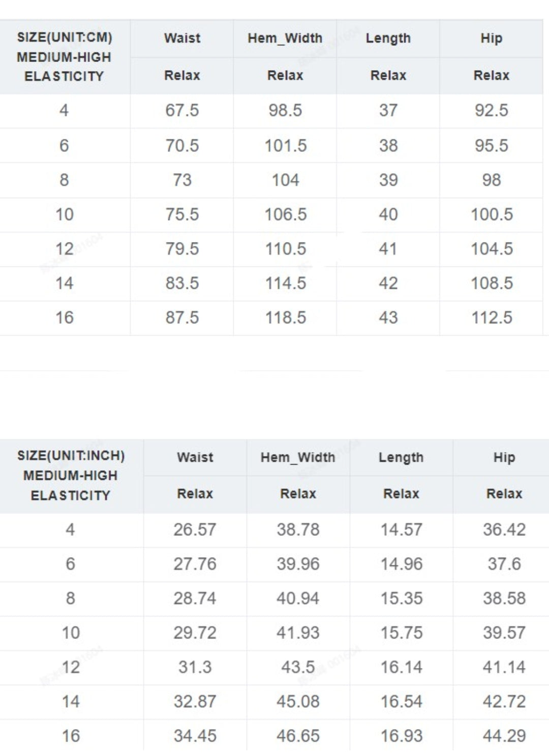This screenshot has width=549, height=756.
Task: Click the SIZE(UNIT:INCH) header cell
Action: click(x=71, y=475)
